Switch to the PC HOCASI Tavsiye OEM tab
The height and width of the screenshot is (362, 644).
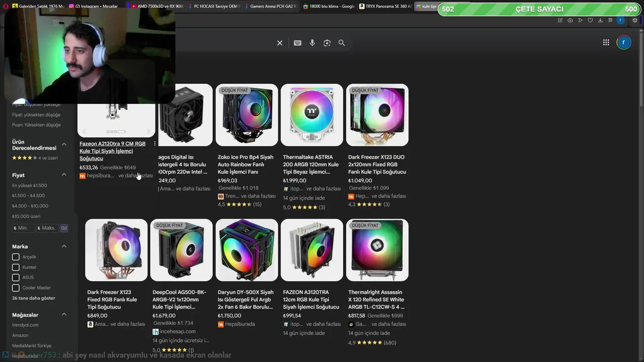(214, 7)
